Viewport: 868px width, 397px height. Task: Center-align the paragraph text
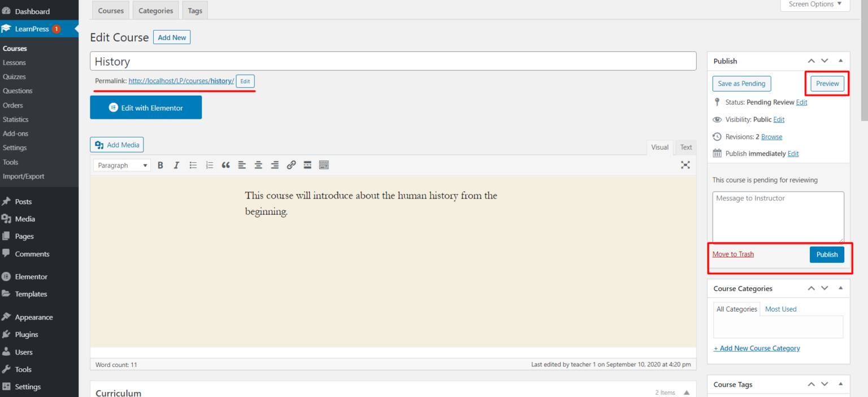[x=258, y=165]
